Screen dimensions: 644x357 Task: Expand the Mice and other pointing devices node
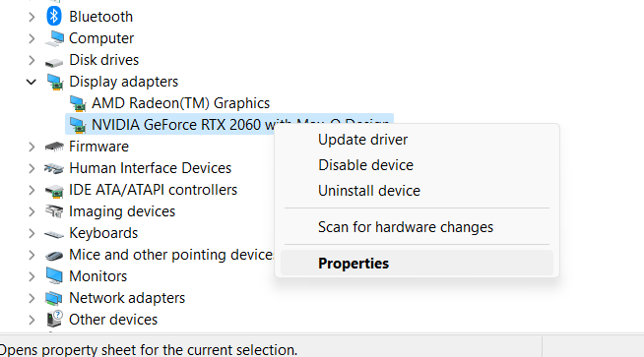click(32, 255)
